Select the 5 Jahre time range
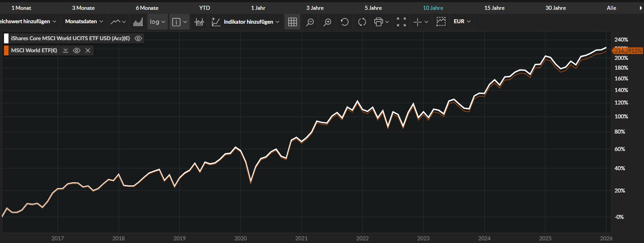Screen dimensions: 644x243 pyautogui.click(x=373, y=8)
